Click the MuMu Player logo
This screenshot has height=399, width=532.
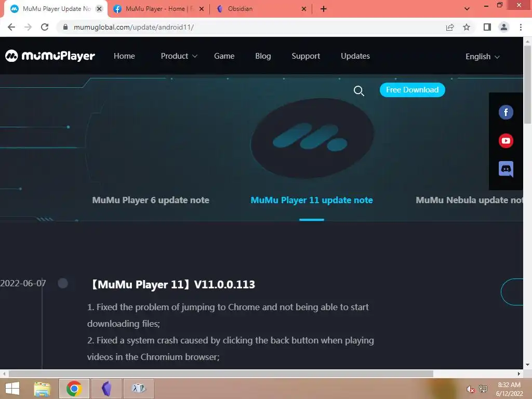(50, 56)
